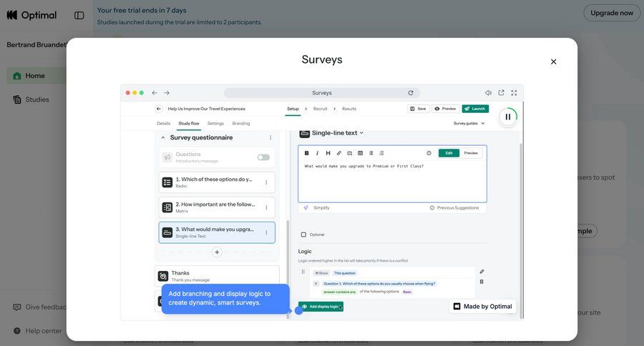Pause the Surveys demo playback

(x=508, y=117)
